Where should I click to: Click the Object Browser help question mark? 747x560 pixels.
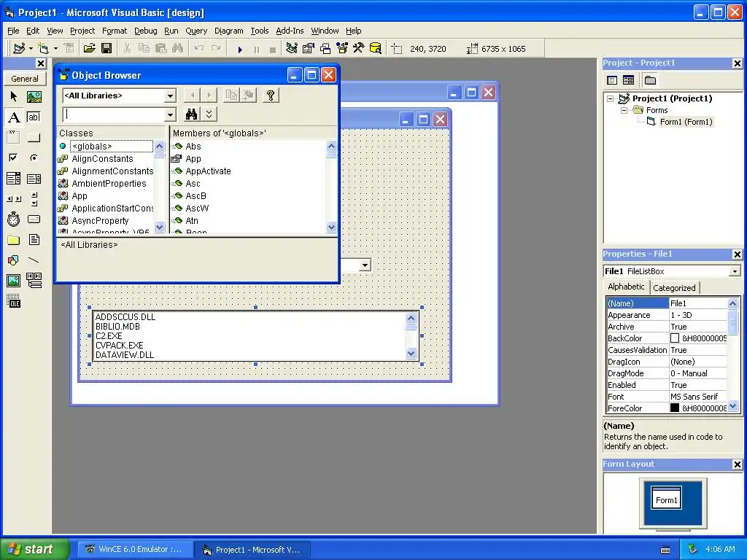pyautogui.click(x=271, y=96)
